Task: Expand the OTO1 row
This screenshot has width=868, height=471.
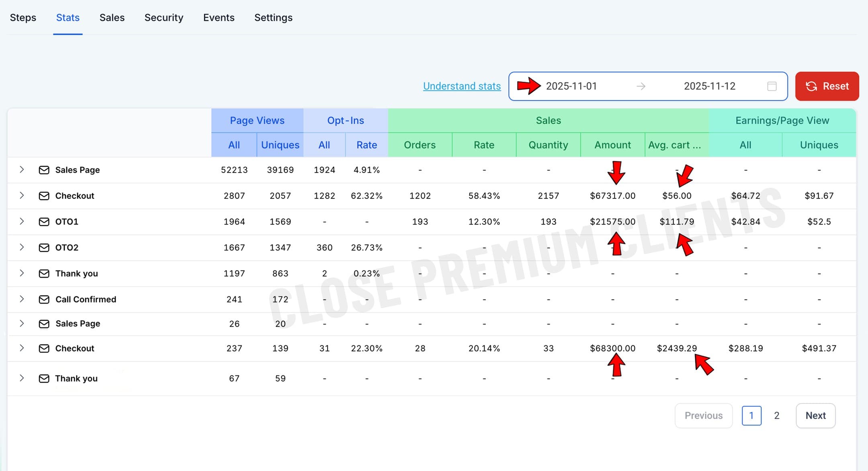Action: 22,221
